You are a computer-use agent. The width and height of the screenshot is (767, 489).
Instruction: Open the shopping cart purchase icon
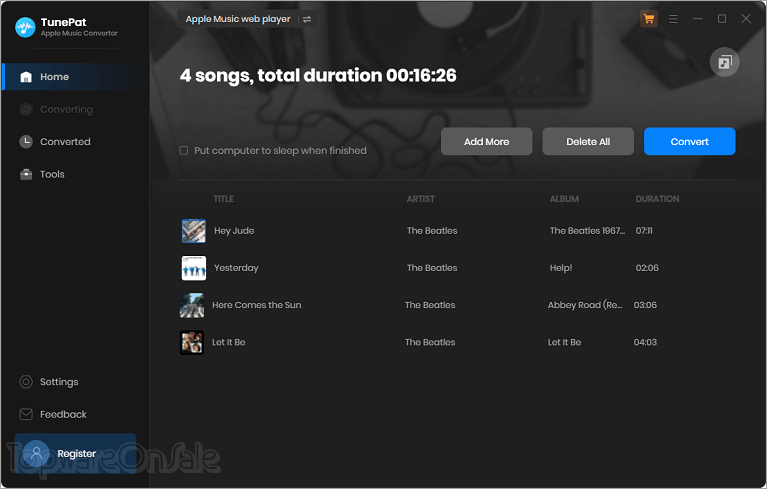(649, 19)
